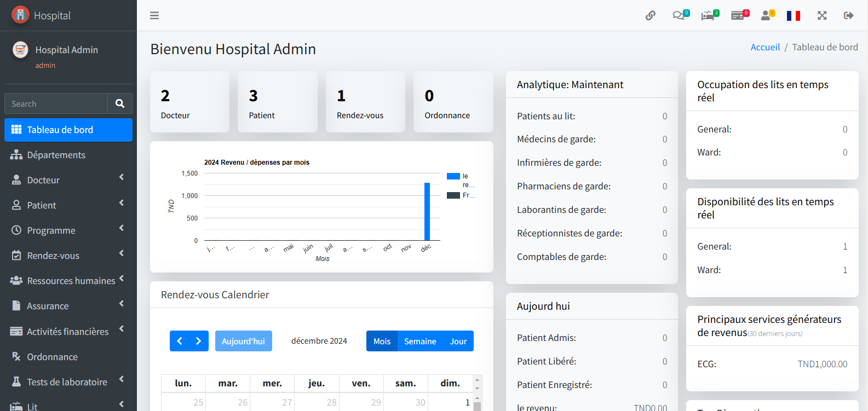Click the calendar-check icon beside Rendez-vous in the sidebar
The height and width of the screenshot is (411, 868).
pos(16,256)
